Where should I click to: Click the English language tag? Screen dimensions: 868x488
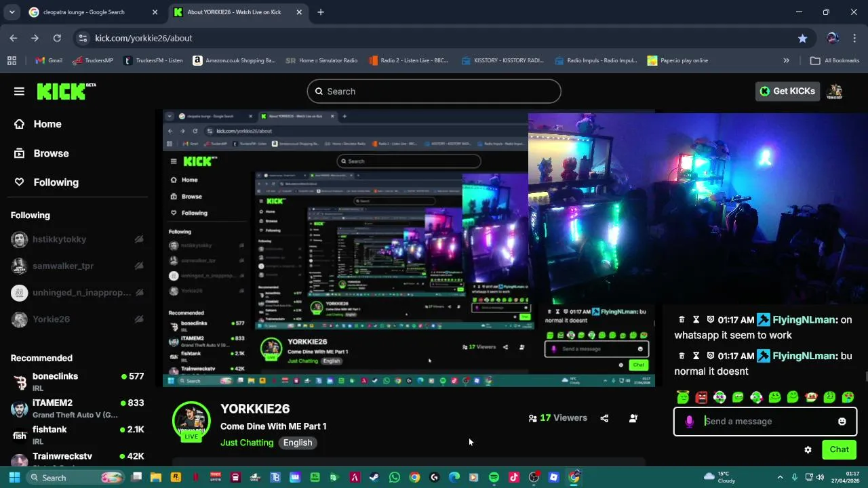tap(298, 443)
